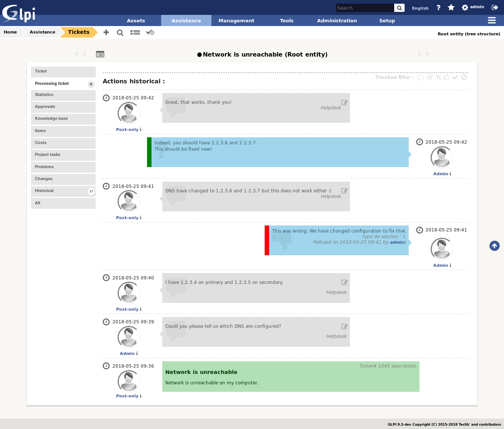Open recurrent tickets checkmark-clock icon
504x429 pixels.
point(150,32)
